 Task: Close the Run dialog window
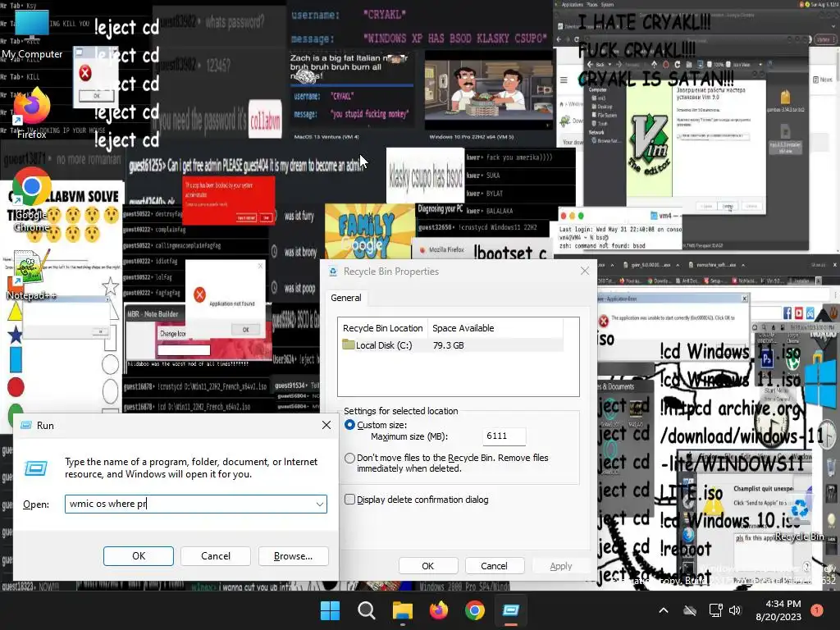click(326, 426)
